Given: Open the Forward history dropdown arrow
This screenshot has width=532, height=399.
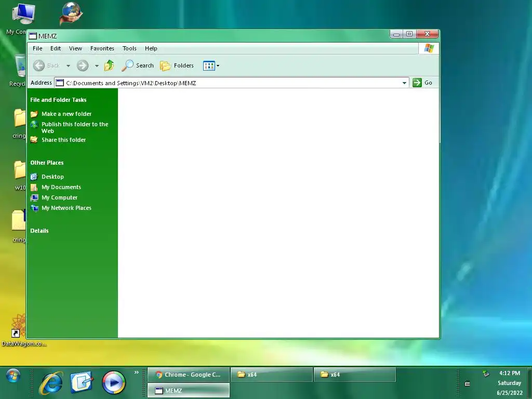Looking at the screenshot, I should pyautogui.click(x=97, y=66).
